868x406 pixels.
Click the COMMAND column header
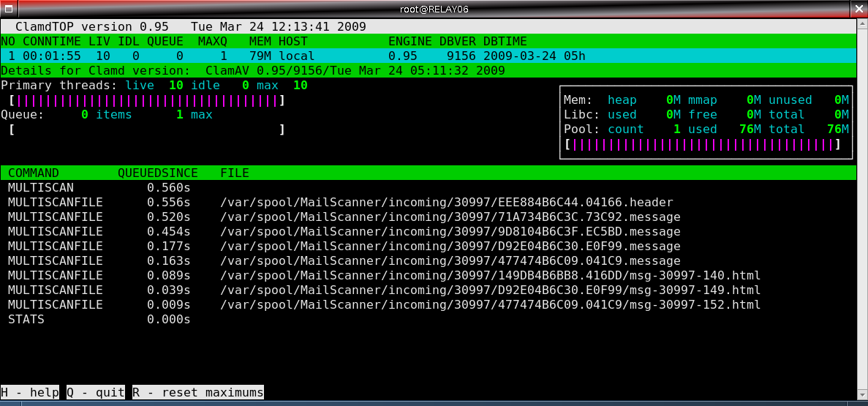(x=33, y=173)
